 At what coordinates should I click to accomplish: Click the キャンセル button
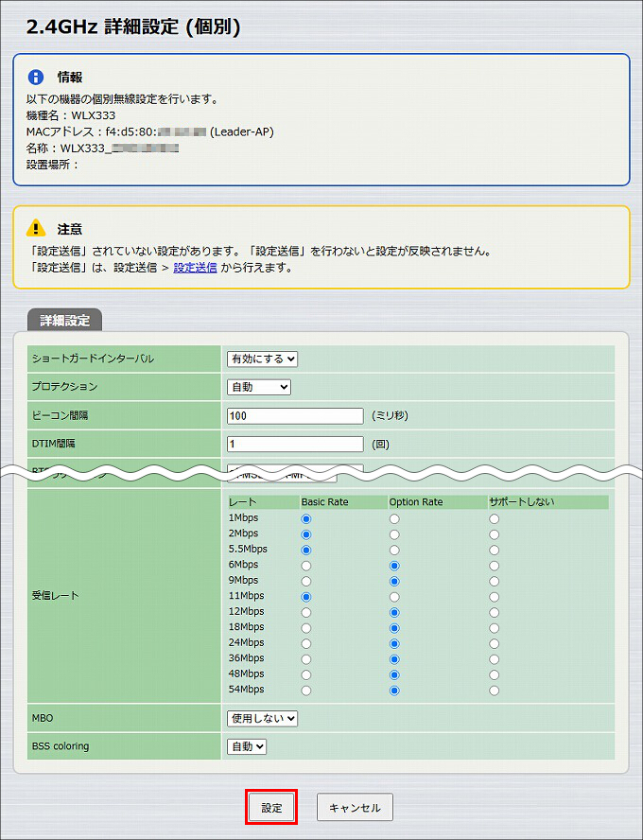coord(355,807)
